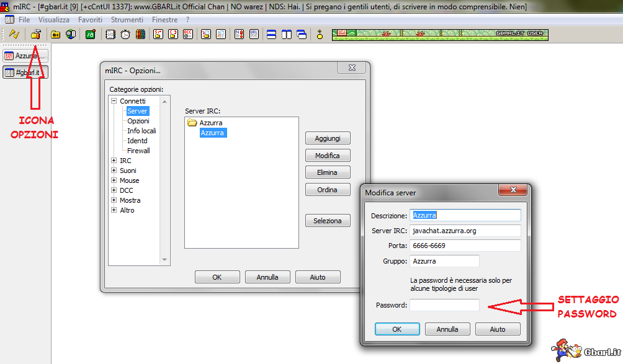Viewport: 623px width, 364px height.
Task: Click the Password input field
Action: 445,305
